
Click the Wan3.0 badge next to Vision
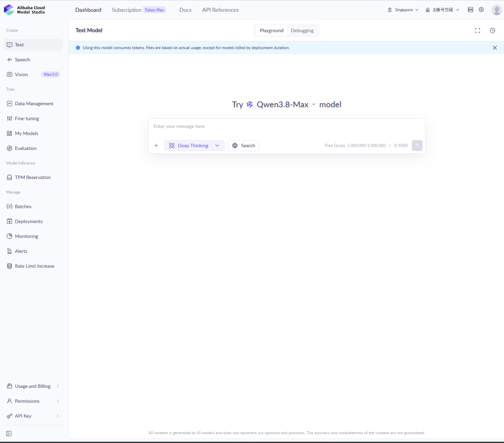click(x=51, y=74)
